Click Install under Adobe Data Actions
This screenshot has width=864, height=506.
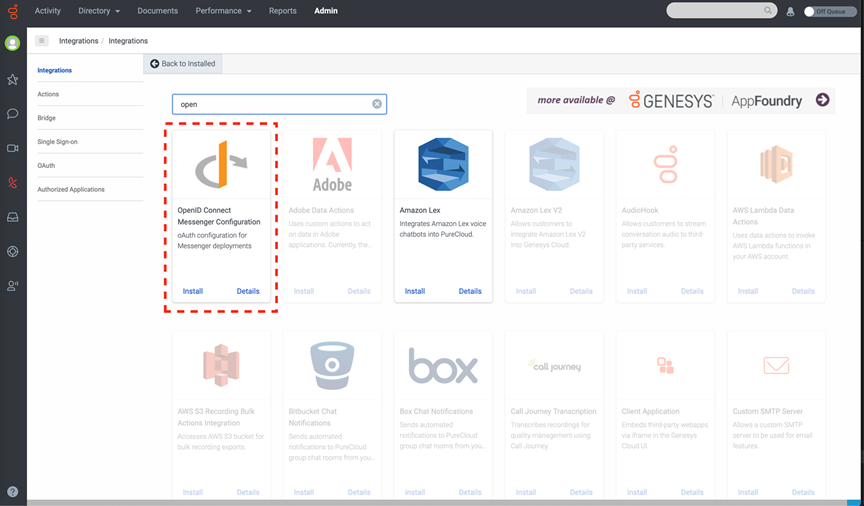point(304,291)
